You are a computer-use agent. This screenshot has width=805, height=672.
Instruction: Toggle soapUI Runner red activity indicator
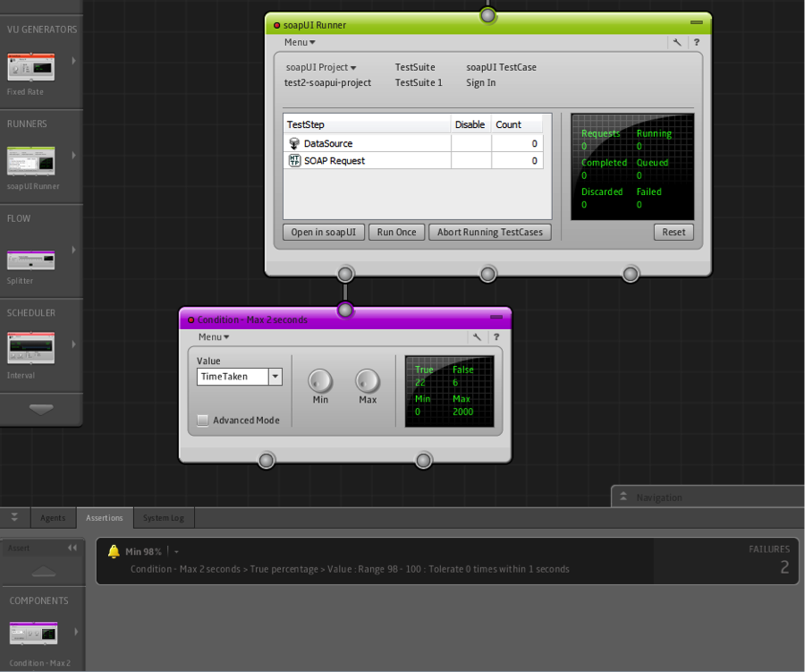[276, 25]
